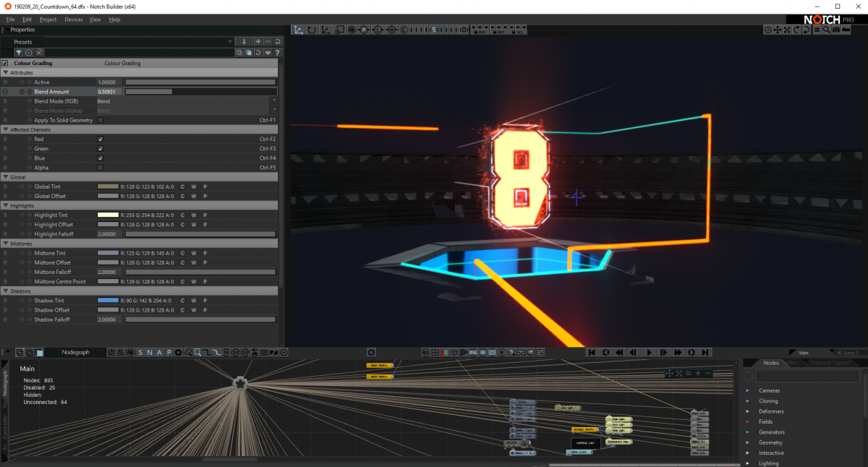Uncheck the Blue affected channel
Viewport: 868px width, 467px height.
coord(101,158)
